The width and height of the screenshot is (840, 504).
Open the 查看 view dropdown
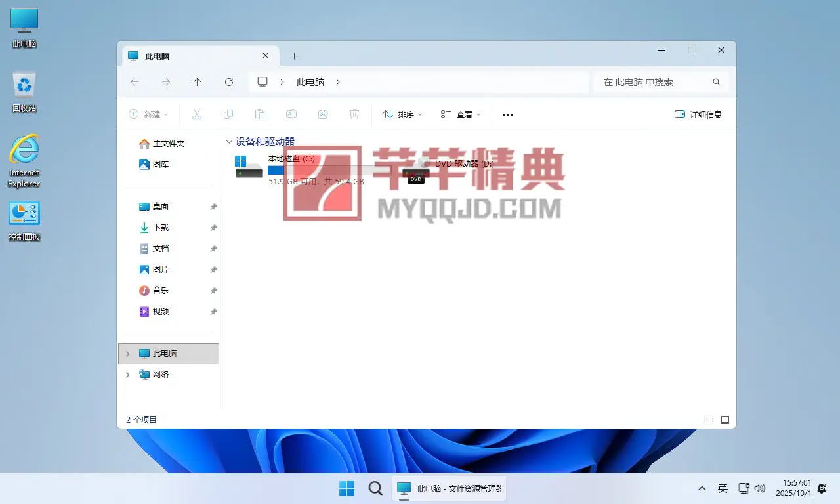pos(461,114)
